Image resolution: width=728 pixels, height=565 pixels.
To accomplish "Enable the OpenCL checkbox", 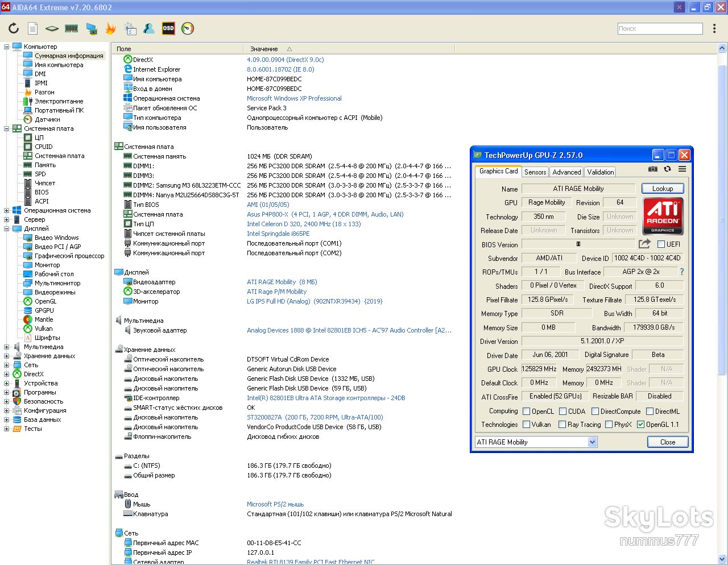I will (526, 412).
